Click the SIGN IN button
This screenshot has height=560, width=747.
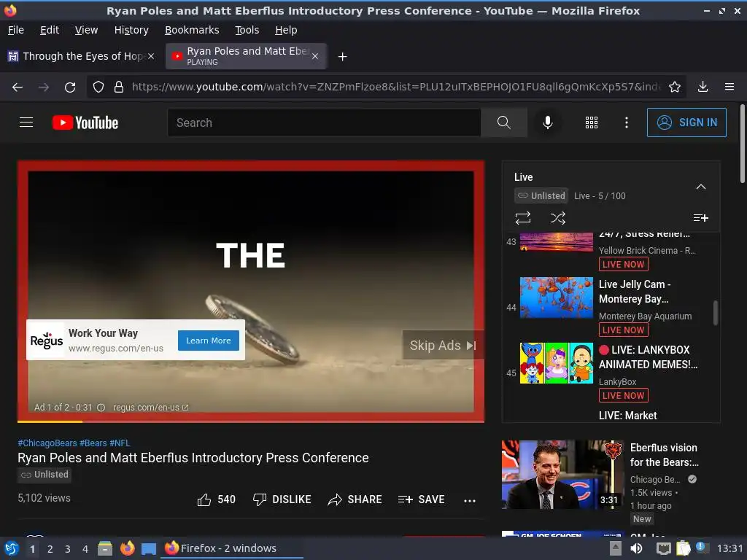686,122
